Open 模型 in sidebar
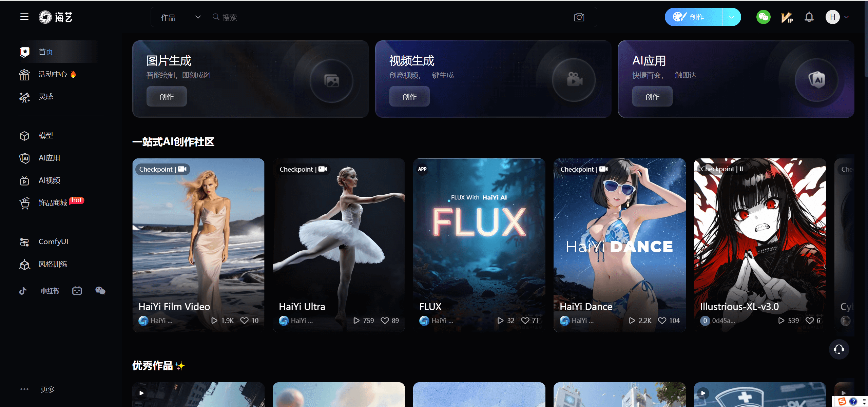This screenshot has height=407, width=868. click(58, 136)
